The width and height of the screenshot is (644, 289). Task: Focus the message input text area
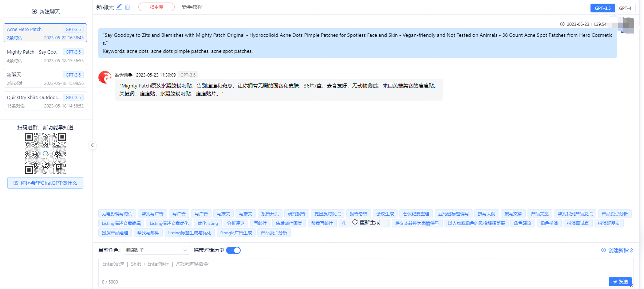tap(366, 273)
